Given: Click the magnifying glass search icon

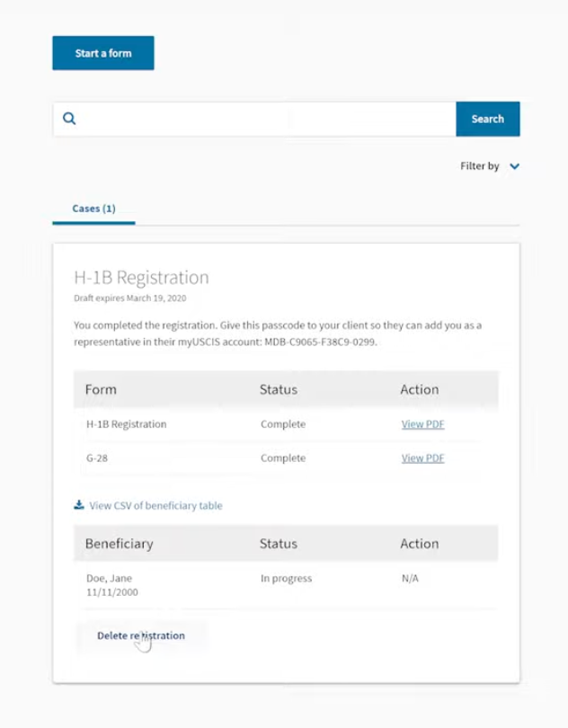Looking at the screenshot, I should pyautogui.click(x=69, y=119).
